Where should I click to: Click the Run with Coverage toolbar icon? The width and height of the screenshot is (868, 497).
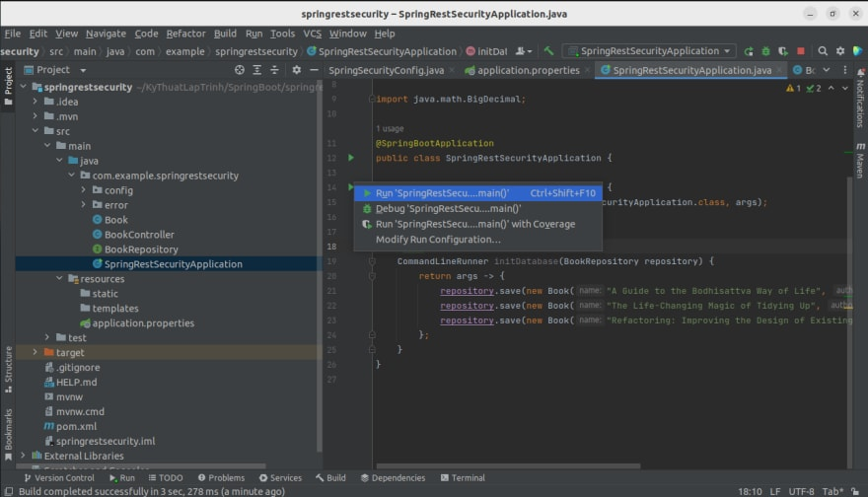coord(783,51)
